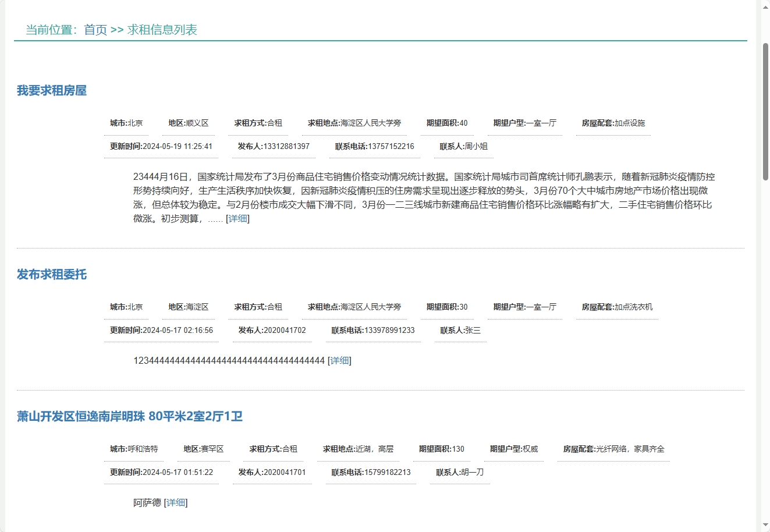Click the 求租信息列表 breadcrumb item
The width and height of the screenshot is (770, 532).
coord(159,30)
